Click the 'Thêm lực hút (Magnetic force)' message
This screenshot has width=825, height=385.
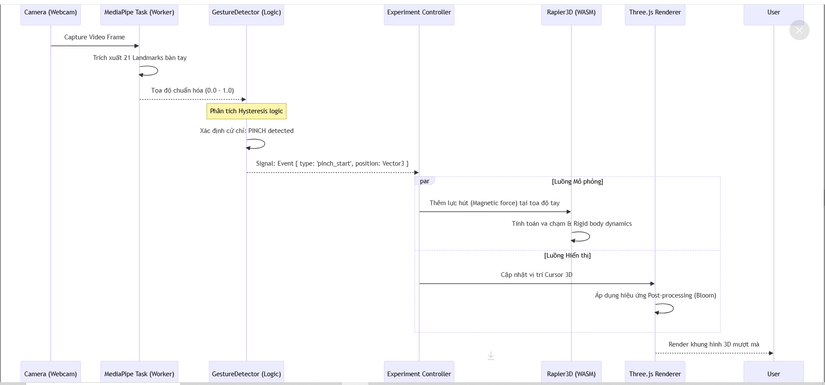495,203
